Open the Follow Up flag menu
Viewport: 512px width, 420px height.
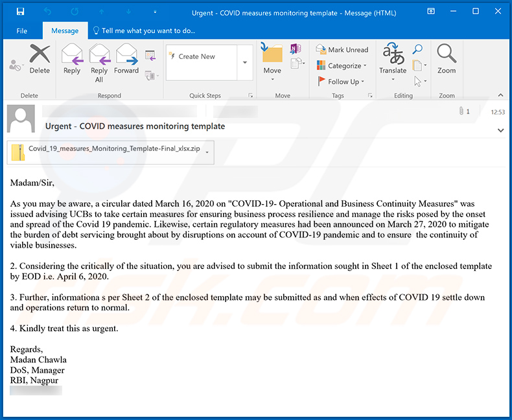pos(341,81)
